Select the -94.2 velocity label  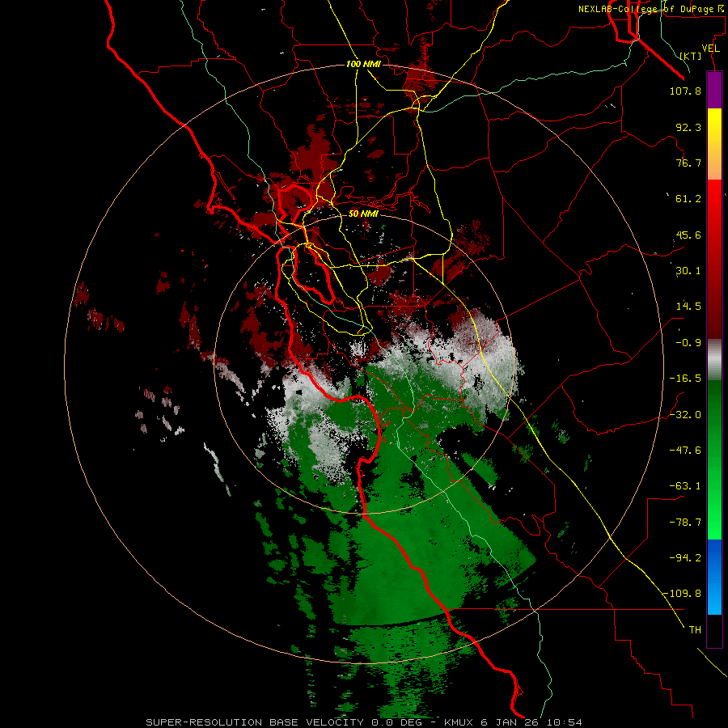(x=685, y=557)
